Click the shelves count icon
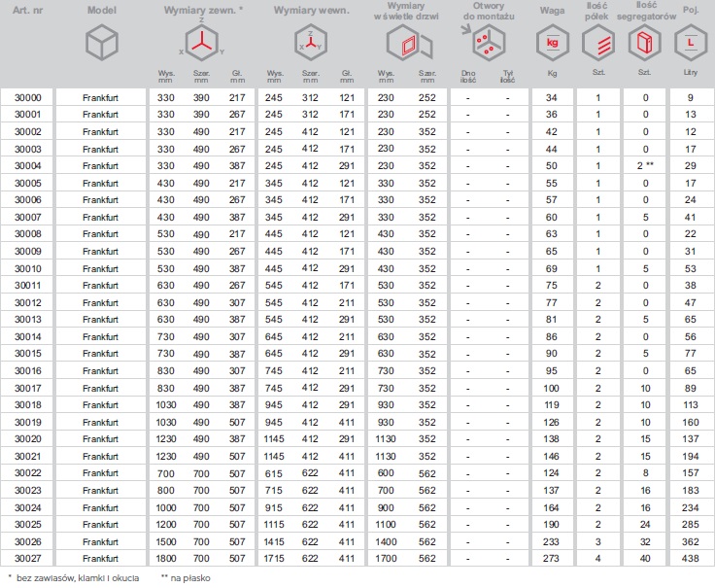Viewport: 715px width, 588px height. pos(598,44)
